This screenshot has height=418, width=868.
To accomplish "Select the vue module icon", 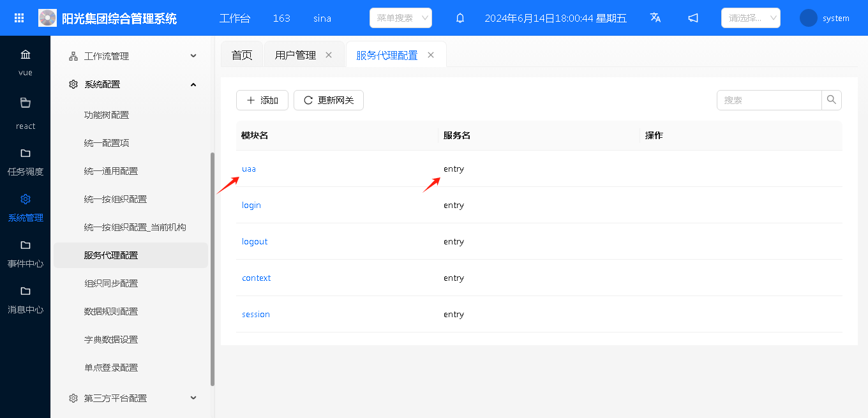I will click(x=26, y=54).
